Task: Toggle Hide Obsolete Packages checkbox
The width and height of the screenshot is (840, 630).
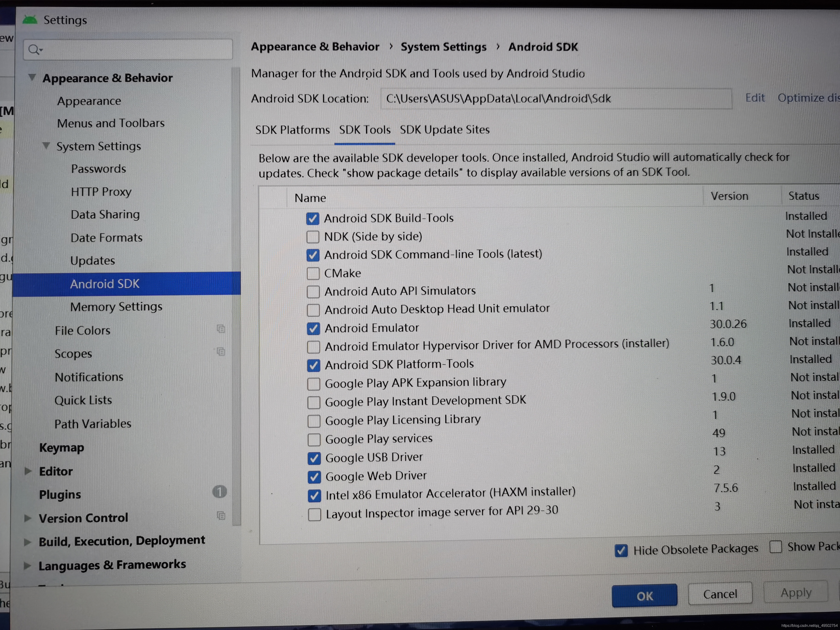Action: 621,550
